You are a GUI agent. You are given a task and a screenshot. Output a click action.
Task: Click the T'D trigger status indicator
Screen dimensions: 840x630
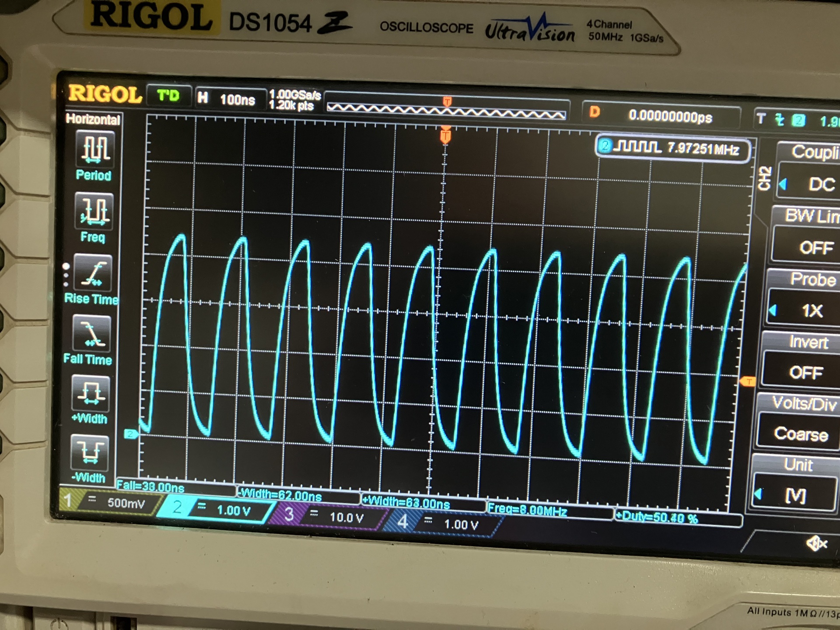click(x=168, y=95)
